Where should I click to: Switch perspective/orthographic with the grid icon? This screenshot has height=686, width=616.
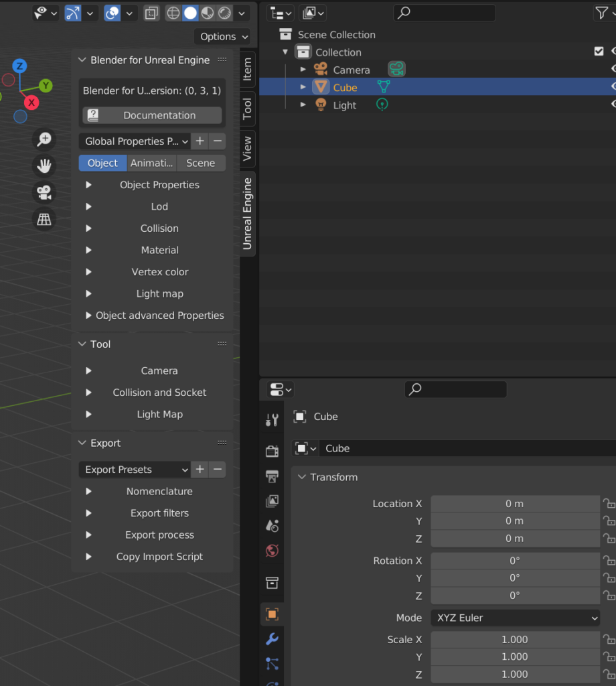coord(44,219)
